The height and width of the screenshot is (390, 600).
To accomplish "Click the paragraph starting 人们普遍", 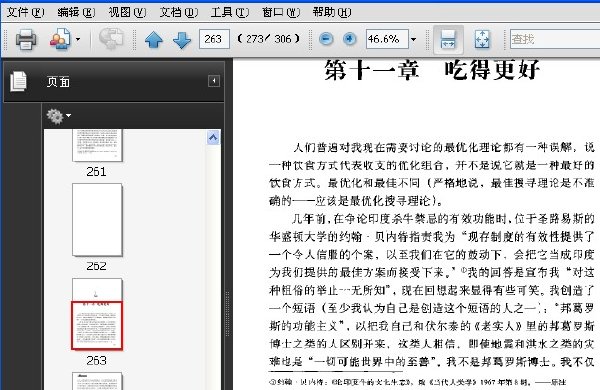I will point(432,174).
